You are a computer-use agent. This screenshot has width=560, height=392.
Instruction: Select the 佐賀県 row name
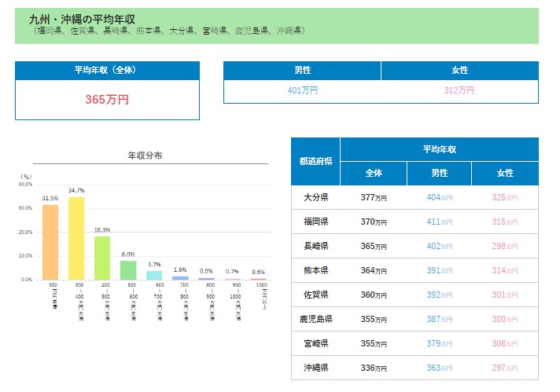(316, 295)
